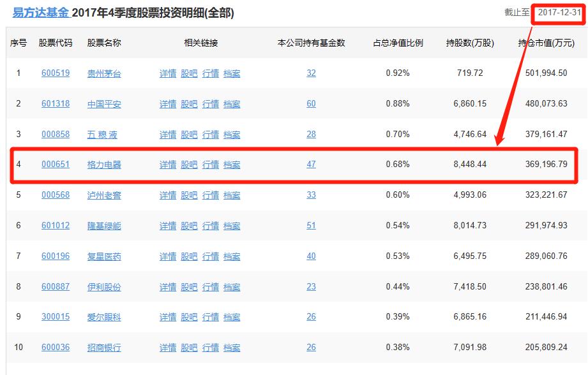
Task: Click 行情 for 招商银行 row
Action: pyautogui.click(x=211, y=348)
